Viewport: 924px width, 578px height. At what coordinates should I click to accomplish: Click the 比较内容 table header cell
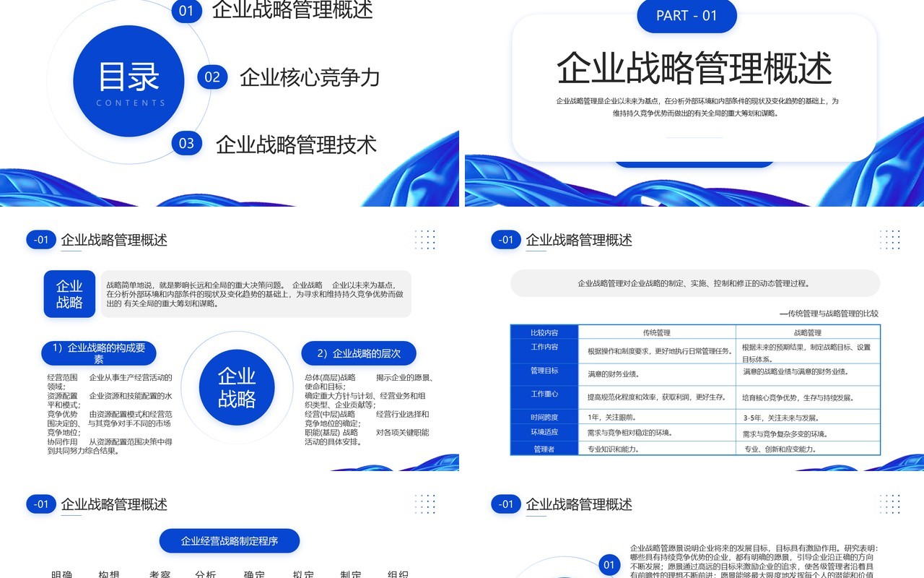pos(544,332)
